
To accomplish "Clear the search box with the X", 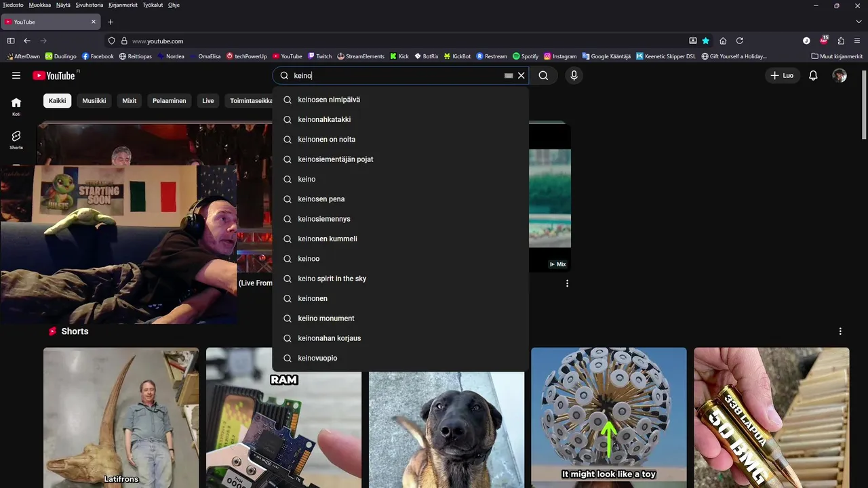I will coord(521,76).
